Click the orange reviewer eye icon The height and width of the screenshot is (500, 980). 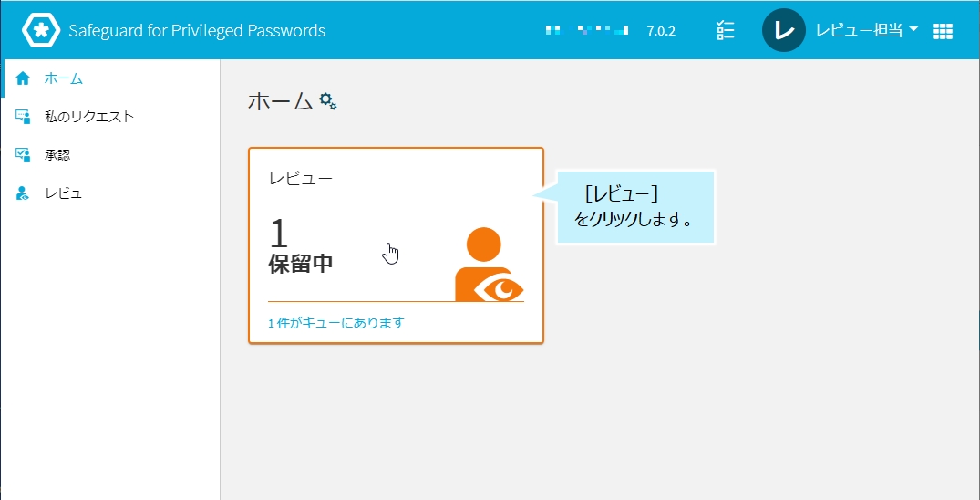point(490,264)
